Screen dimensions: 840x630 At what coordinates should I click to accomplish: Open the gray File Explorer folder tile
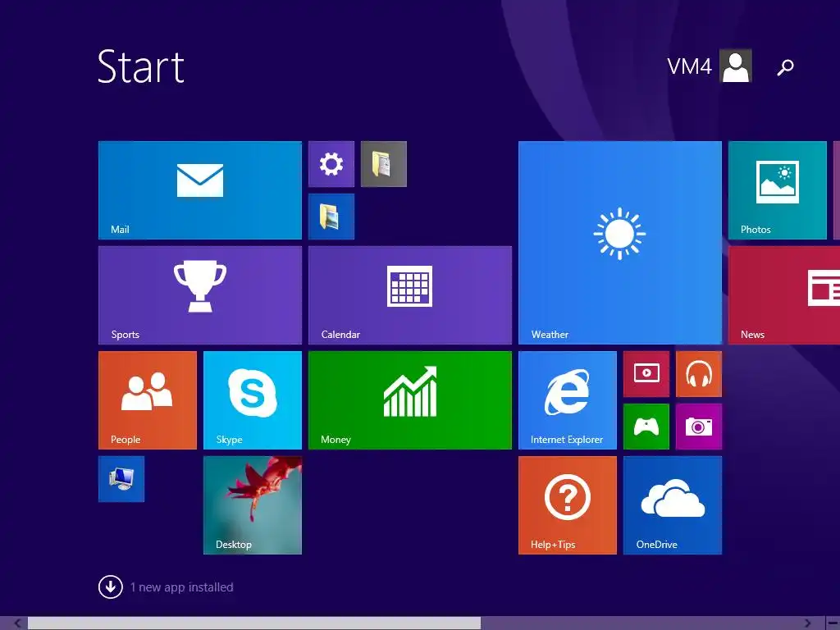(384, 164)
